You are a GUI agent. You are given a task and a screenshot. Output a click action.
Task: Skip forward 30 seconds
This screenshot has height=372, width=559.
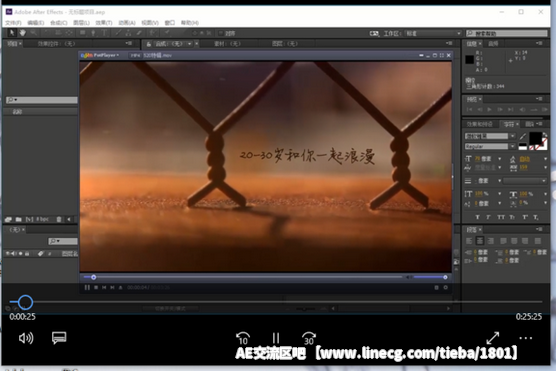tap(309, 338)
